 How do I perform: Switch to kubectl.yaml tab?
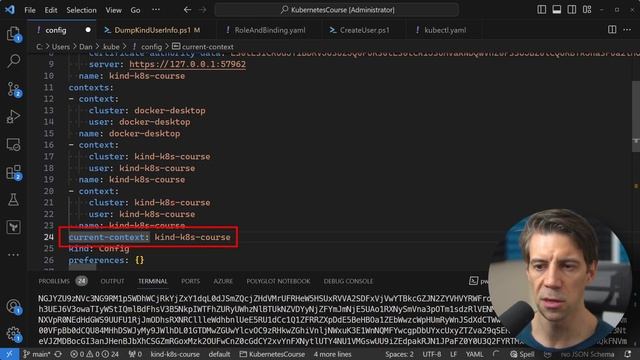[445, 30]
